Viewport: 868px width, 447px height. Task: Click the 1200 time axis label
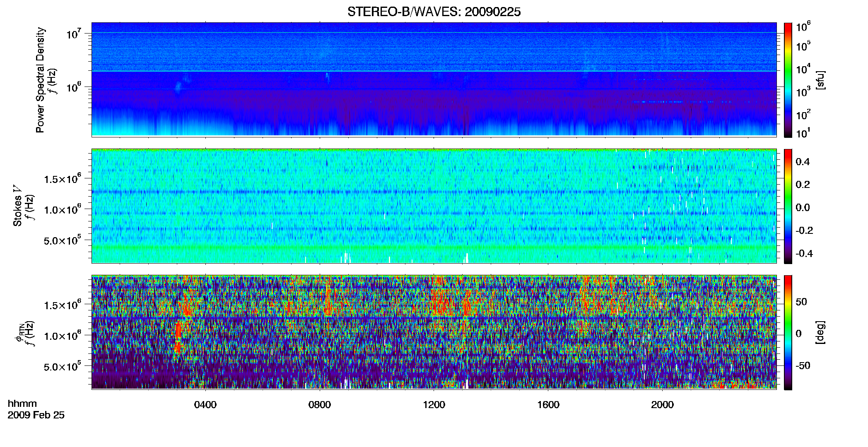click(x=434, y=405)
